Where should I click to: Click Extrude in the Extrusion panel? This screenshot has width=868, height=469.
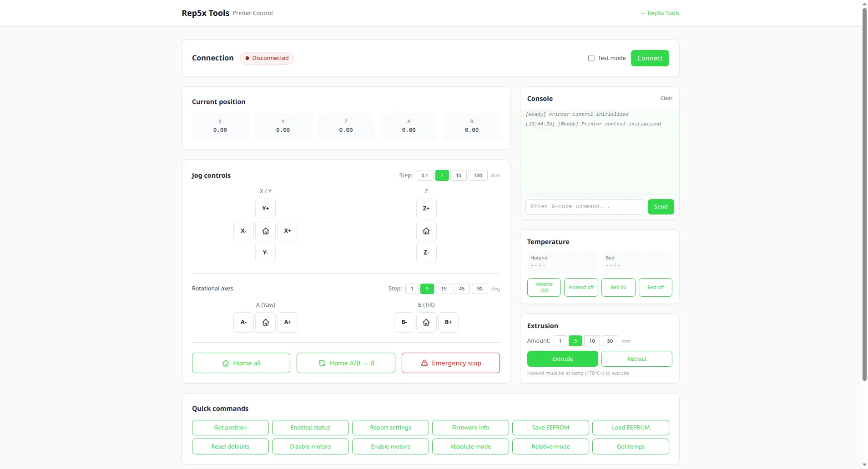pos(563,359)
